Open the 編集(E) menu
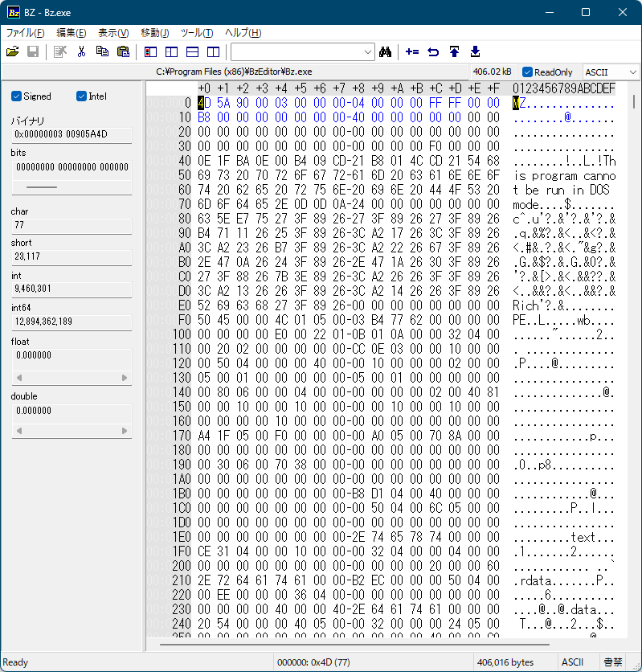The height and width of the screenshot is (672, 642). click(x=71, y=33)
